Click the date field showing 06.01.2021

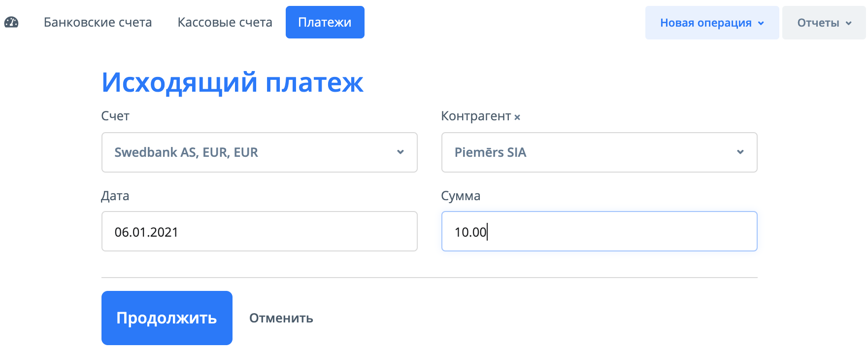(259, 231)
